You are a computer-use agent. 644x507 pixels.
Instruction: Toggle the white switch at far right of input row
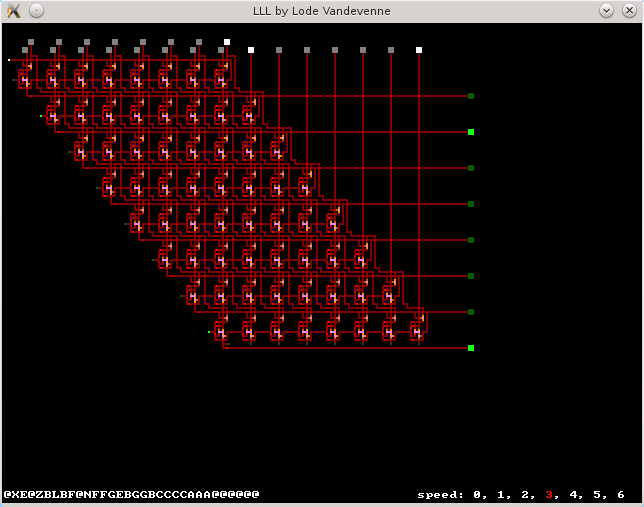pyautogui.click(x=419, y=50)
